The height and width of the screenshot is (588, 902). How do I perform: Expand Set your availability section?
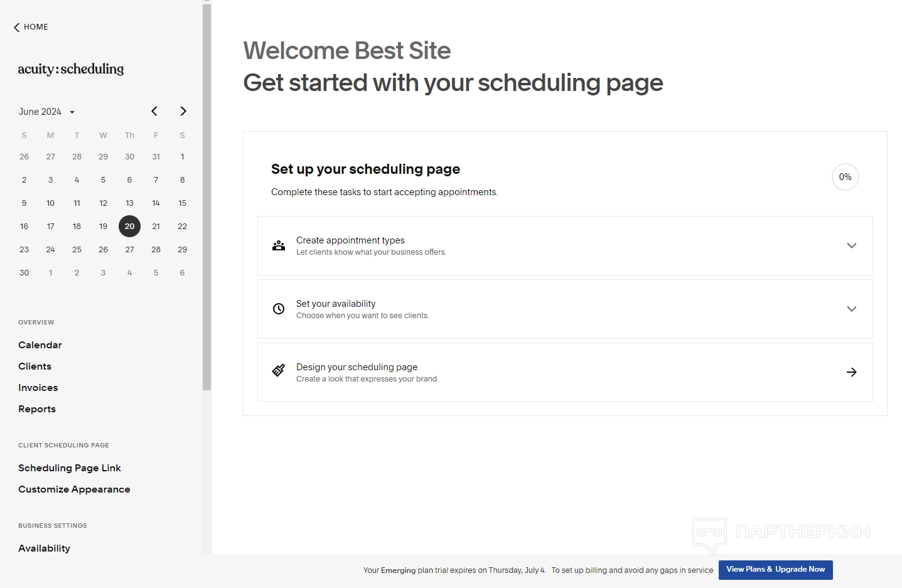(x=851, y=309)
